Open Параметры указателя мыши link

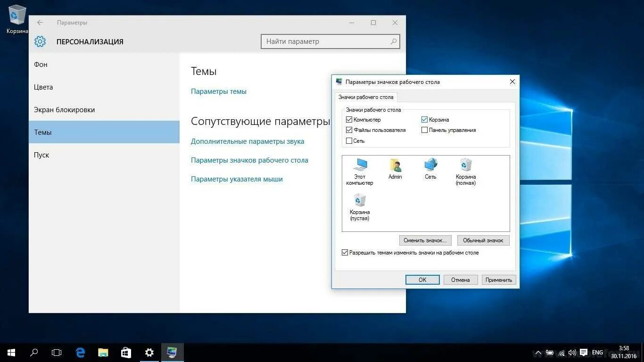[x=237, y=179]
